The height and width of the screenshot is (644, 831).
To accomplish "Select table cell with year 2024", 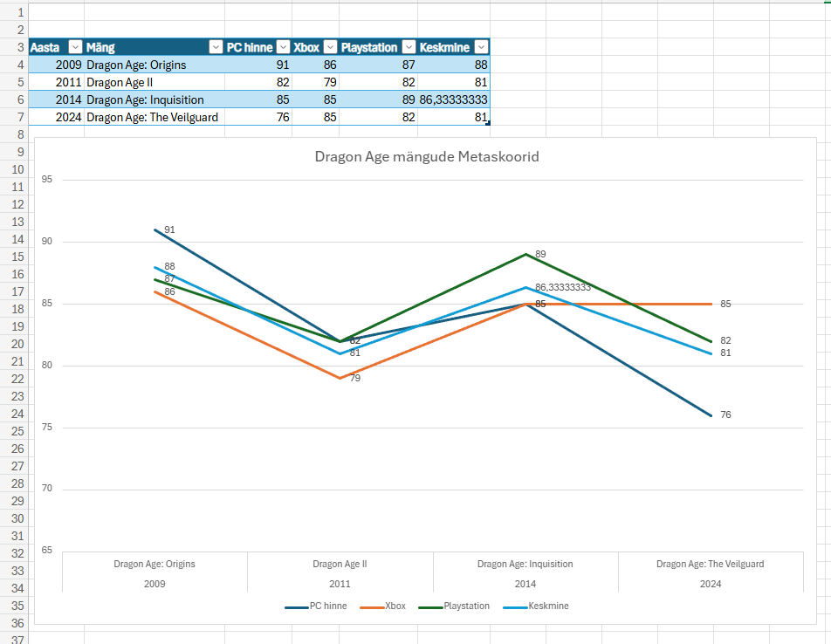I will [x=56, y=117].
